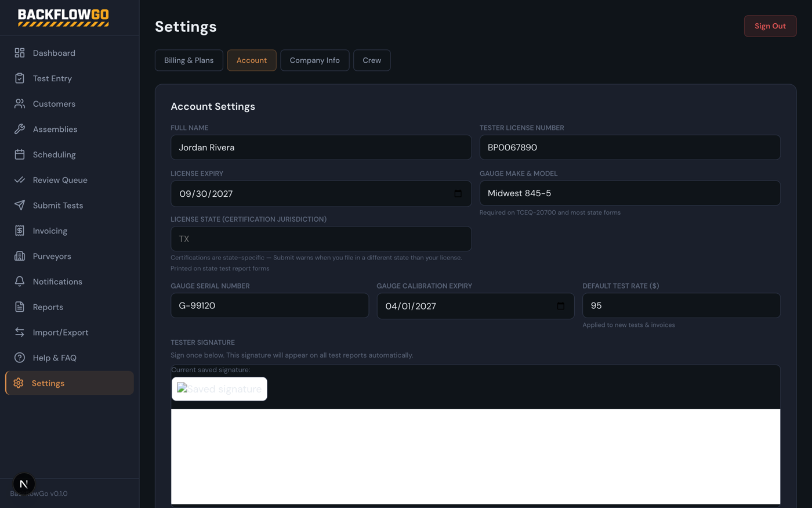Click the "Printed on state test report forms" text
The width and height of the screenshot is (812, 508).
[x=220, y=268]
